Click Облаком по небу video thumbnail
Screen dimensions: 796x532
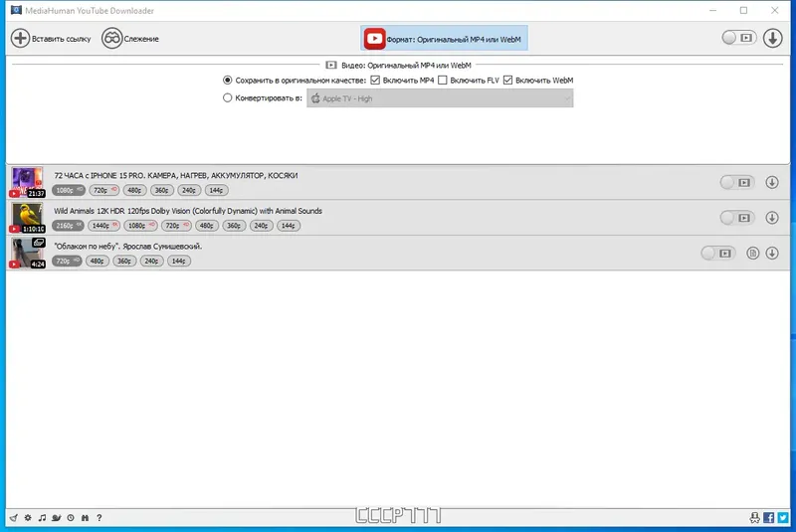(x=28, y=253)
